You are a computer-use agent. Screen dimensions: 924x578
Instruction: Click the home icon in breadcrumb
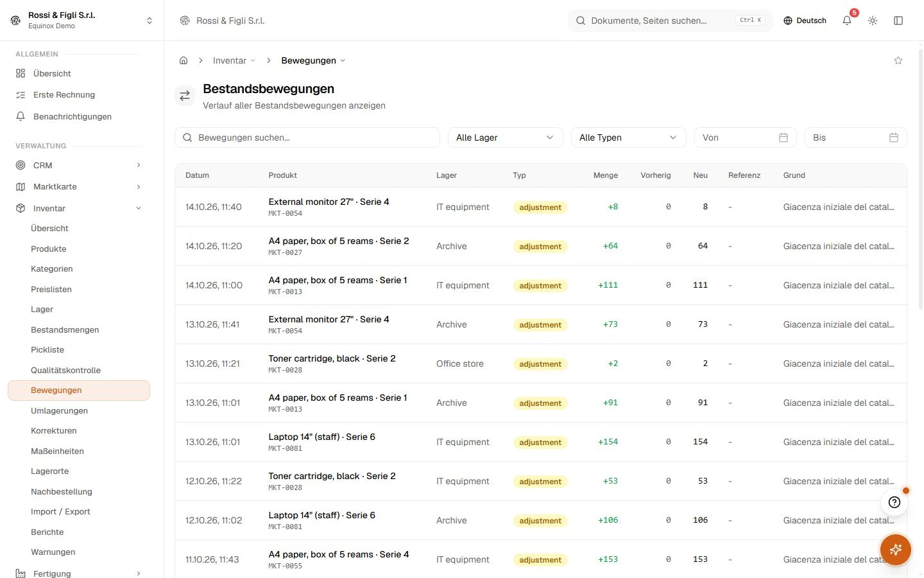[x=184, y=60]
